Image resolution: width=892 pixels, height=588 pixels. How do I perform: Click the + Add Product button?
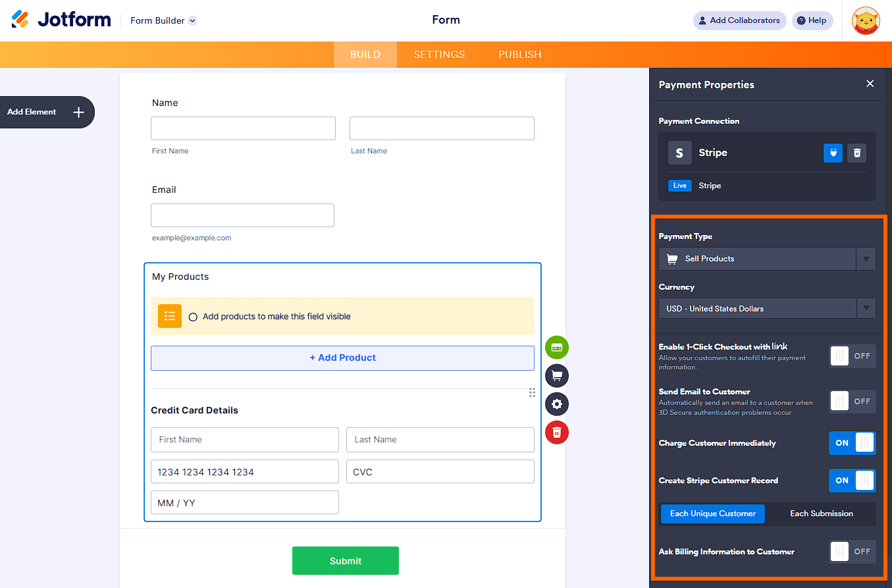(342, 358)
